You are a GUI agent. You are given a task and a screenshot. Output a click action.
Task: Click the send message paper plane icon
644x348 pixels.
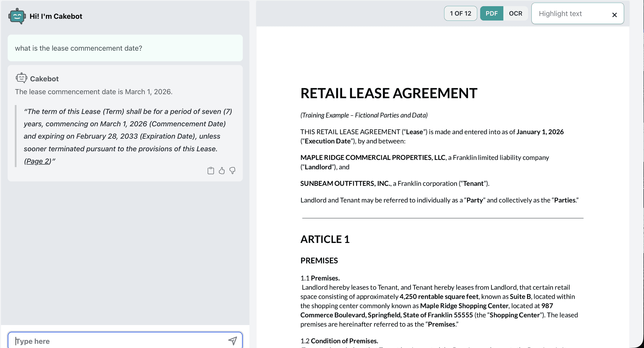click(x=232, y=341)
